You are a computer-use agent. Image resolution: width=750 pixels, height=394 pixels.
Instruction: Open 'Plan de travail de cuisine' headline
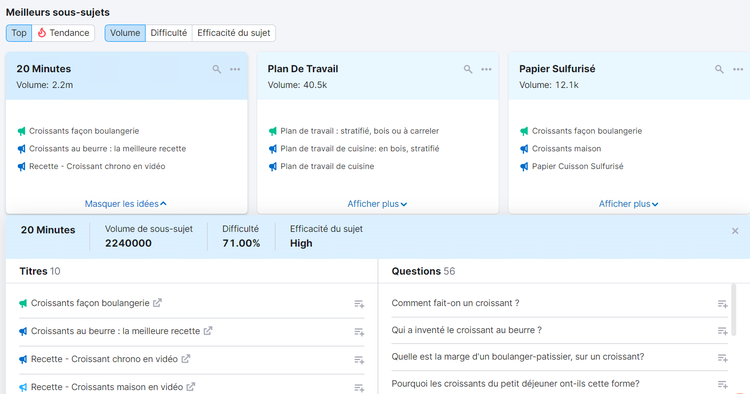tap(327, 166)
